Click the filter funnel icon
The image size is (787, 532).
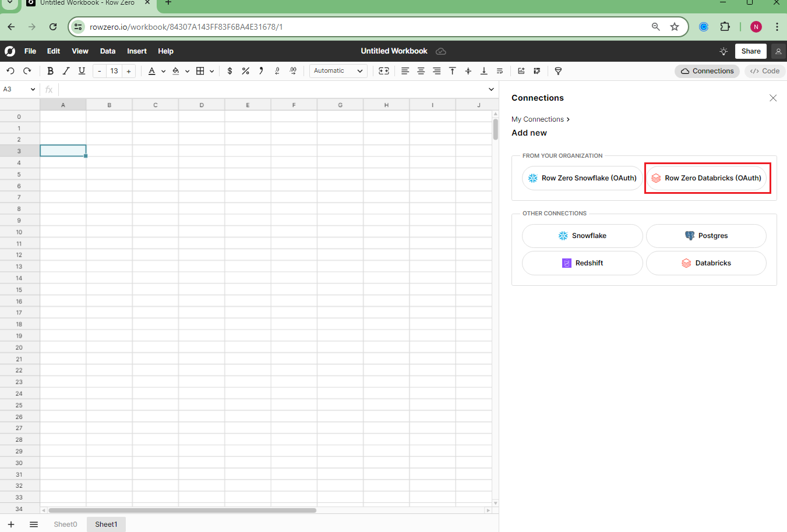click(558, 71)
